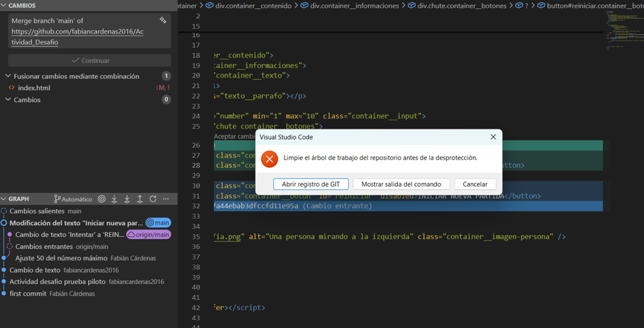This screenshot has width=644, height=328.
Task: Click the blue main branch badge
Action: pyautogui.click(x=158, y=223)
